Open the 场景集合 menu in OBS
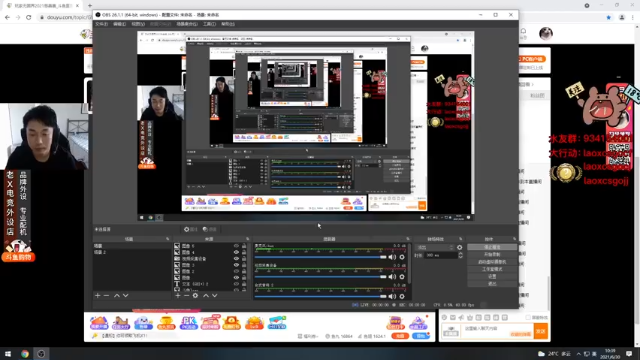This screenshot has width=640, height=360. 187,24
